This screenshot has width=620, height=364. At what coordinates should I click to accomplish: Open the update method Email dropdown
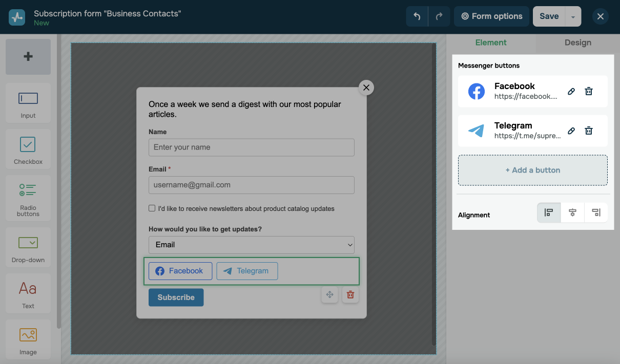(251, 245)
